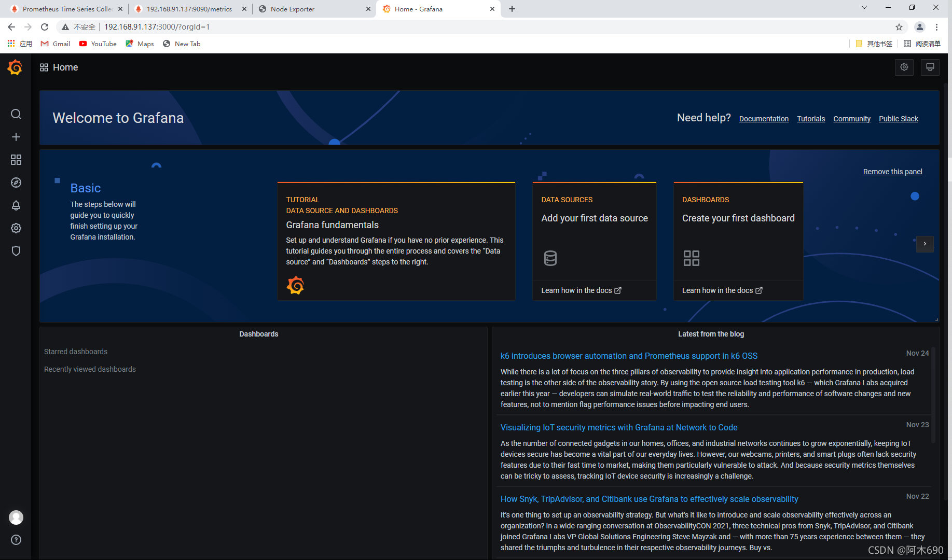This screenshot has width=952, height=560.
Task: Click the Community link
Action: coord(852,119)
